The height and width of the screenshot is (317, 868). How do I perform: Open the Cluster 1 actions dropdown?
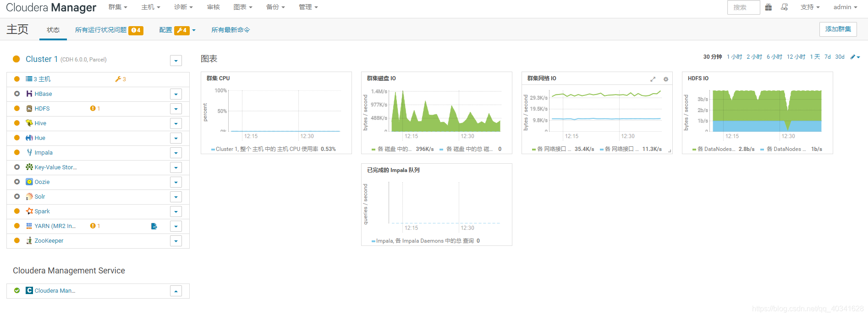176,61
